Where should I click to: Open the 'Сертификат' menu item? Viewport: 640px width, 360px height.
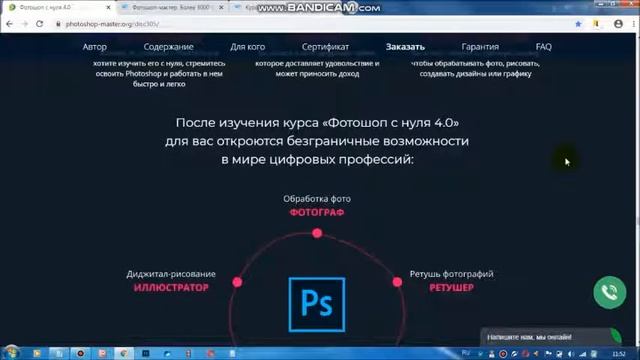pos(325,47)
